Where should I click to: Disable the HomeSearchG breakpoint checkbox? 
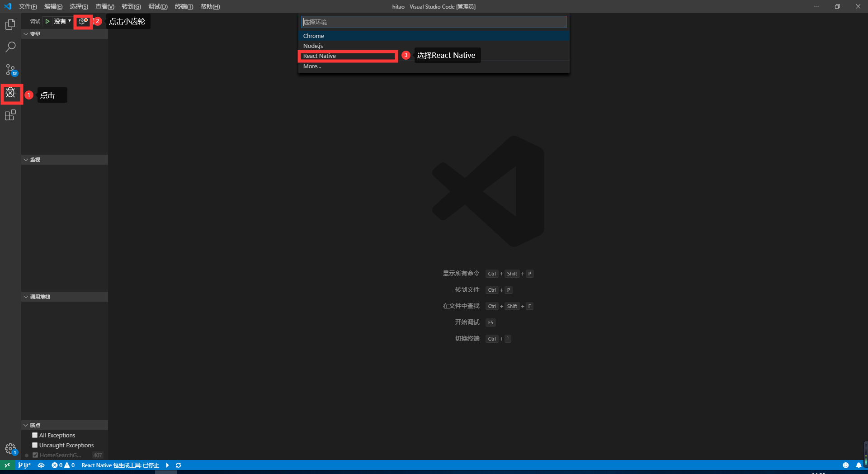tap(35, 455)
